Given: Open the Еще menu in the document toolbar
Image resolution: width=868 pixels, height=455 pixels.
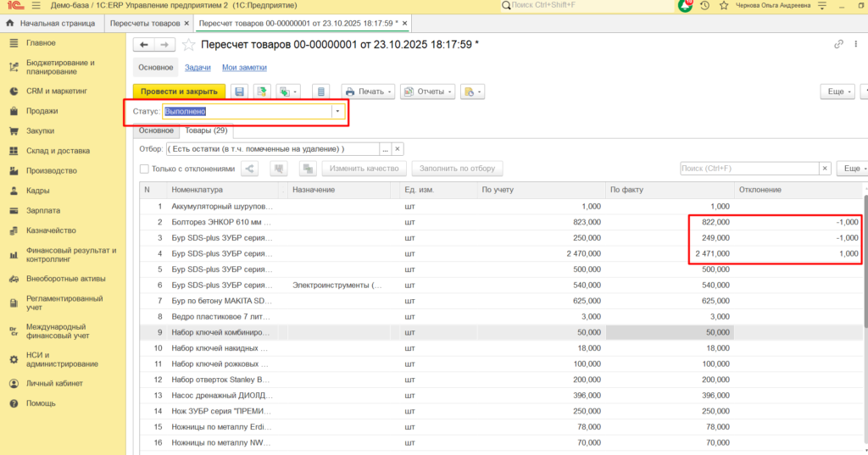Looking at the screenshot, I should coord(837,92).
